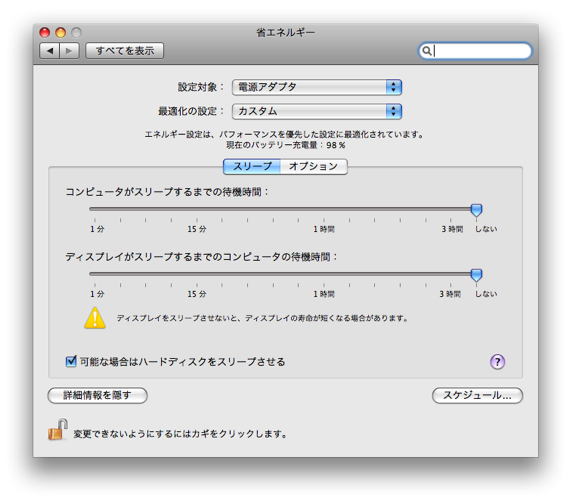Set computer sleep slider to 1 時間 mark

(324, 209)
